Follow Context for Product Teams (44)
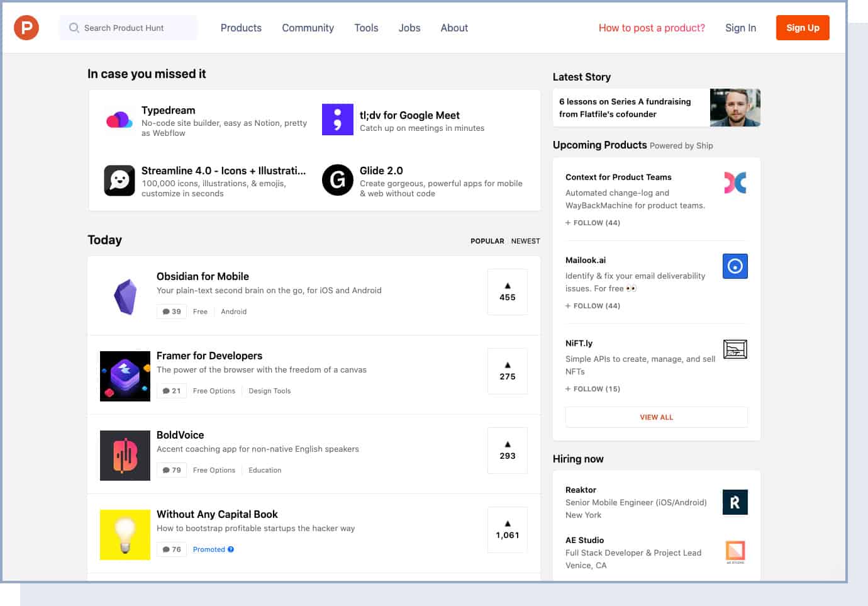This screenshot has height=606, width=868. click(593, 223)
